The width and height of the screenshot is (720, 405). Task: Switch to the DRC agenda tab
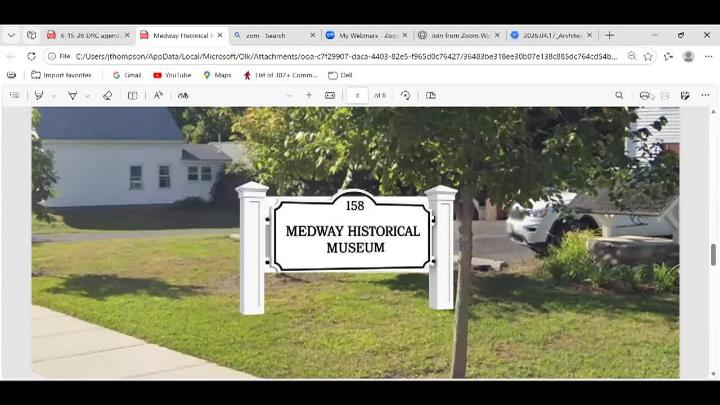click(90, 35)
